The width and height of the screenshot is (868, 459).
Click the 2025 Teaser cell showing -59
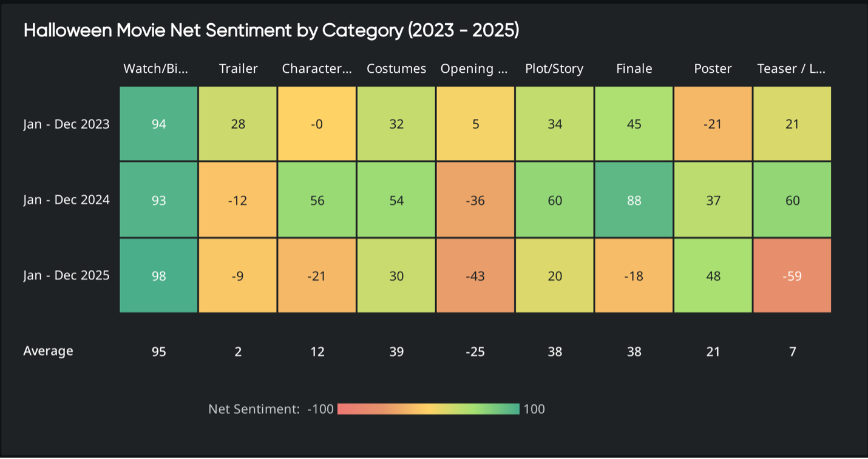[792, 276]
